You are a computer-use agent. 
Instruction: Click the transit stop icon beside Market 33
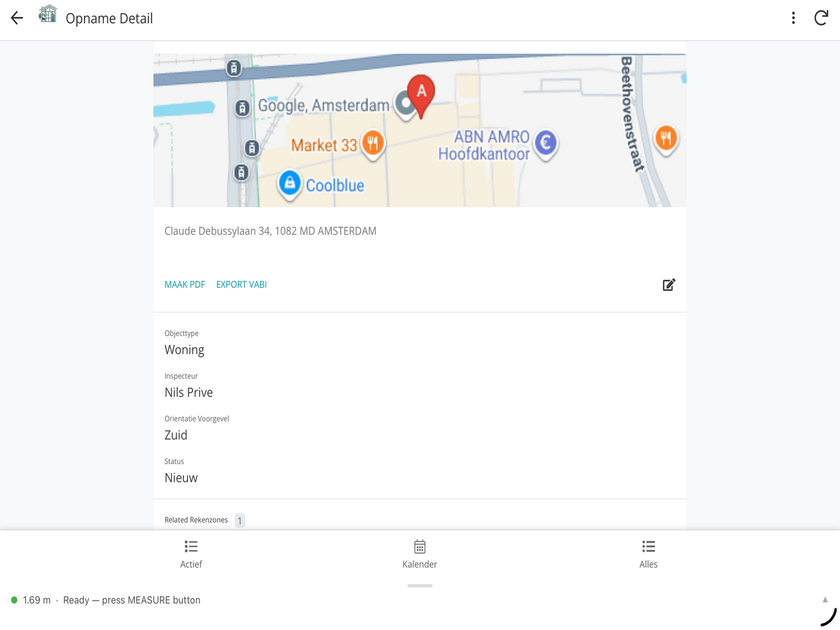[x=252, y=148]
